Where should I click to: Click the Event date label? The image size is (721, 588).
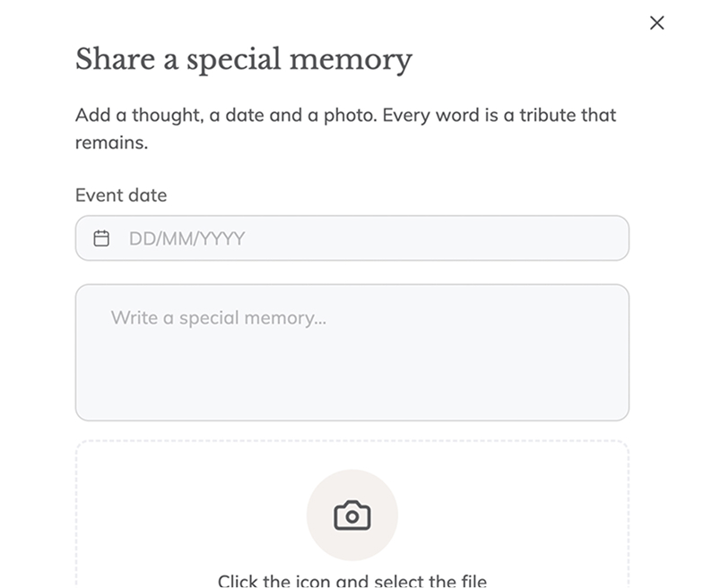tap(121, 195)
